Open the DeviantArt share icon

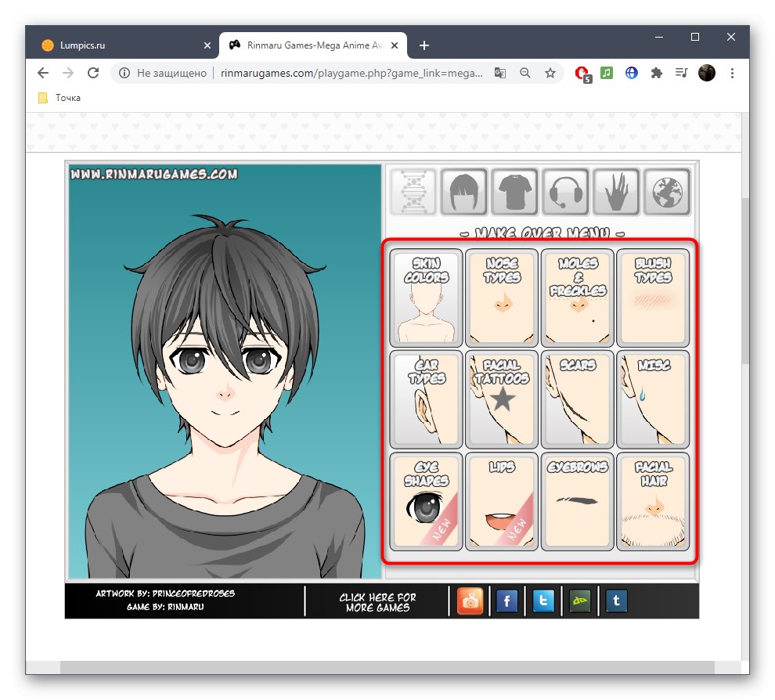point(580,601)
